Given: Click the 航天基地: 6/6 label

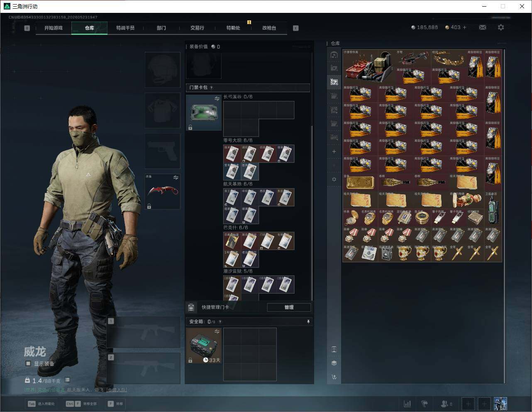Looking at the screenshot, I should [x=238, y=184].
